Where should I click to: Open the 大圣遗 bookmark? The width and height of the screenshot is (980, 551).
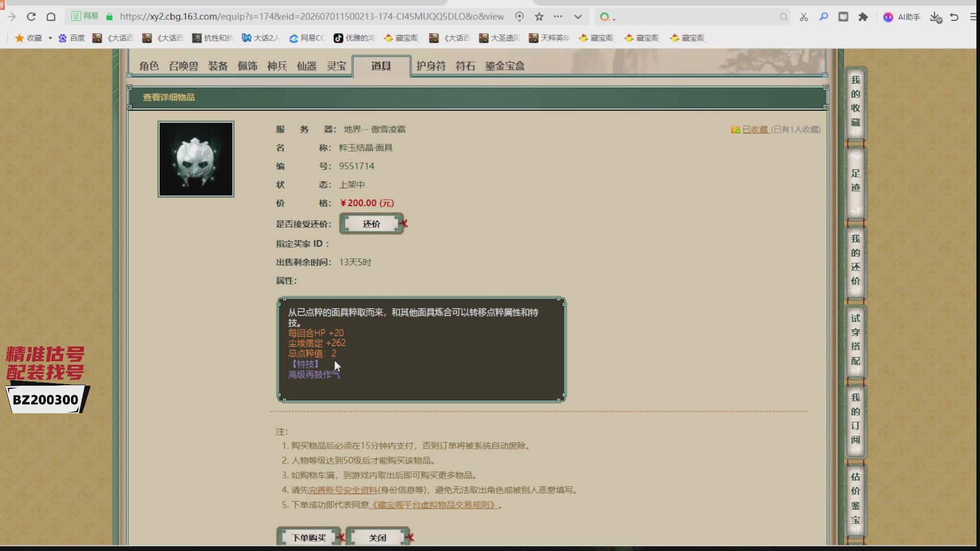tap(499, 38)
